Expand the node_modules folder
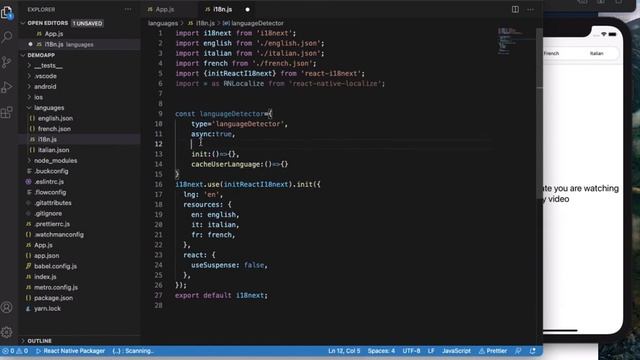This screenshot has height=360, width=640. tap(29, 161)
